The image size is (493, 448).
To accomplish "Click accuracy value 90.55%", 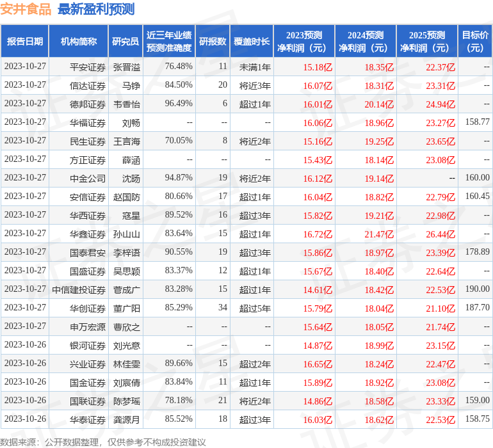I will coord(179,252).
